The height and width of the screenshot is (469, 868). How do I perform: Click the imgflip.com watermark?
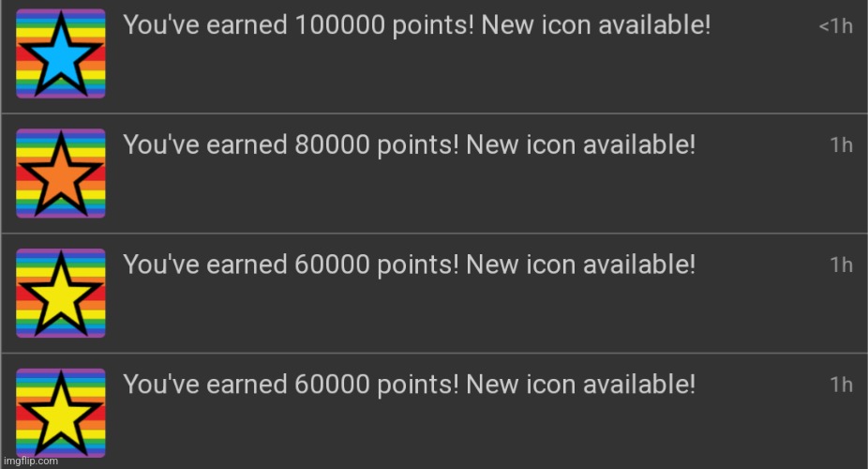coord(30,461)
